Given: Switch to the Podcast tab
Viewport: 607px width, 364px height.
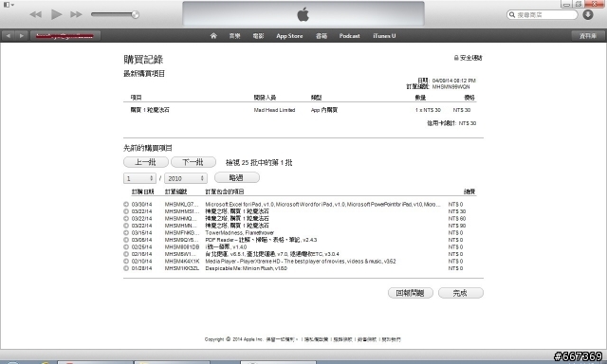Looking at the screenshot, I should [x=350, y=36].
